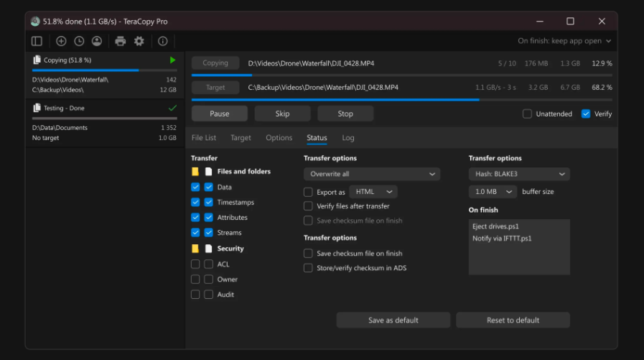Check the enabled Save checksum file on finish box
The image size is (644, 360).
coord(308,254)
